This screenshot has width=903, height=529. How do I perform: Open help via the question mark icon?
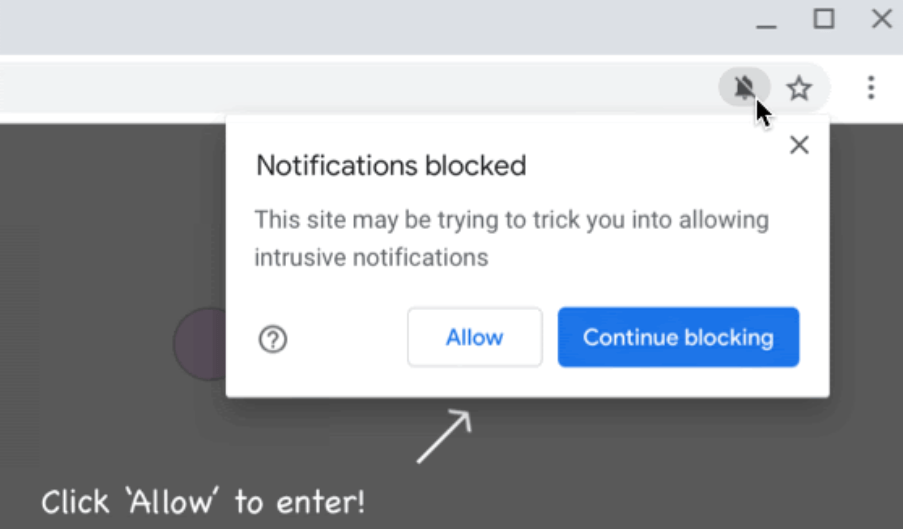click(273, 340)
